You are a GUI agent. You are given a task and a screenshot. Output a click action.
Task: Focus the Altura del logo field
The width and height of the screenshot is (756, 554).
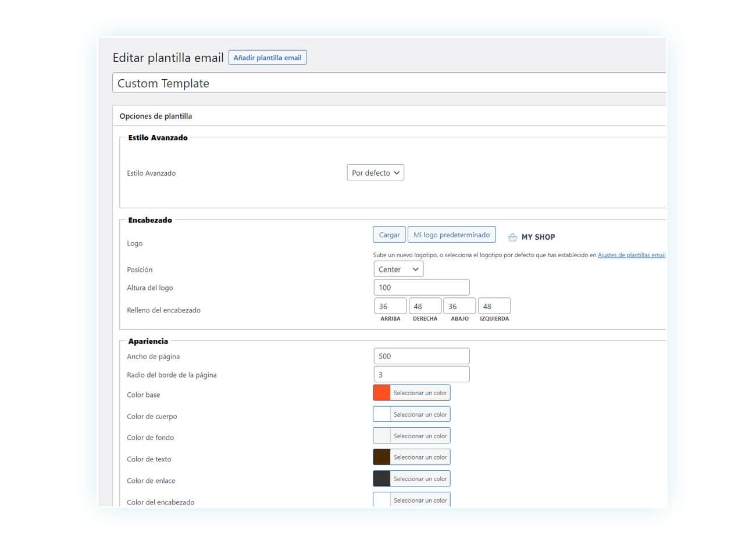click(422, 287)
